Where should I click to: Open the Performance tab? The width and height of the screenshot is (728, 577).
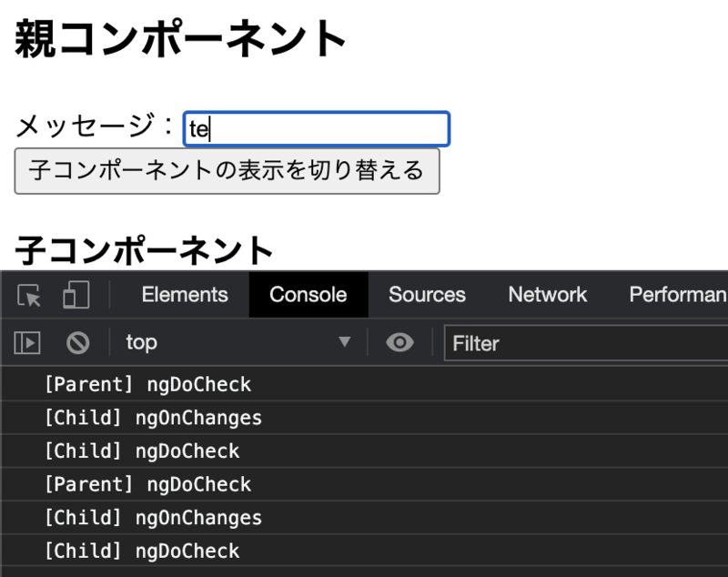tap(678, 295)
